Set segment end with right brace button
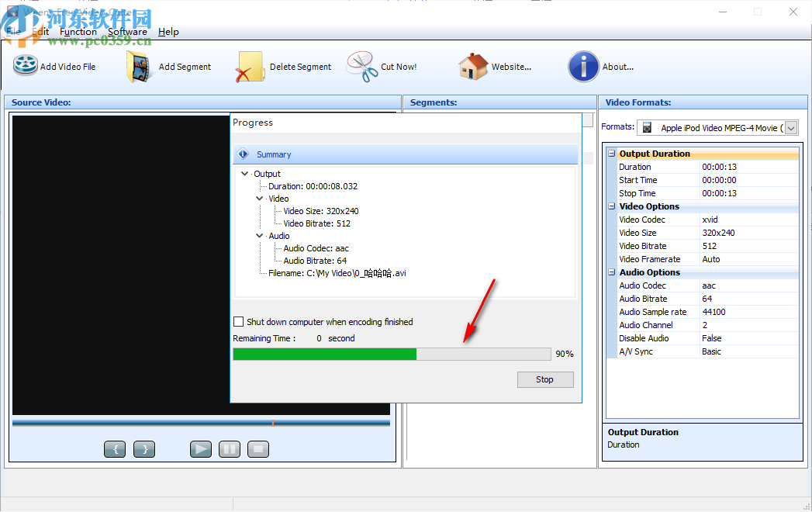Screen dimensions: 812x512 pos(144,449)
